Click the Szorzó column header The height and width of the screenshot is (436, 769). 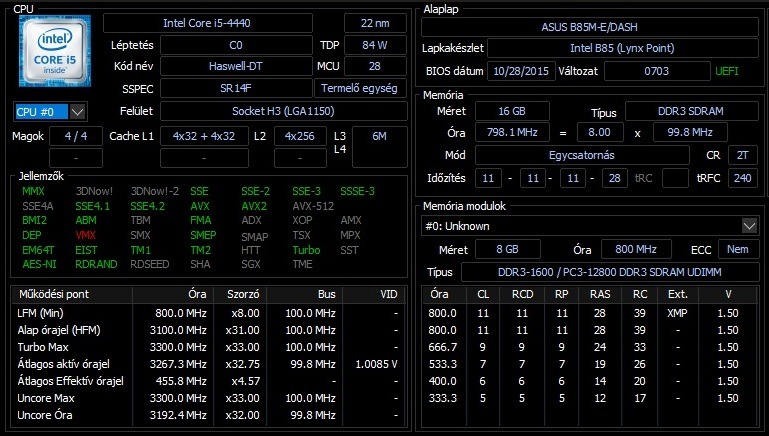point(240,294)
